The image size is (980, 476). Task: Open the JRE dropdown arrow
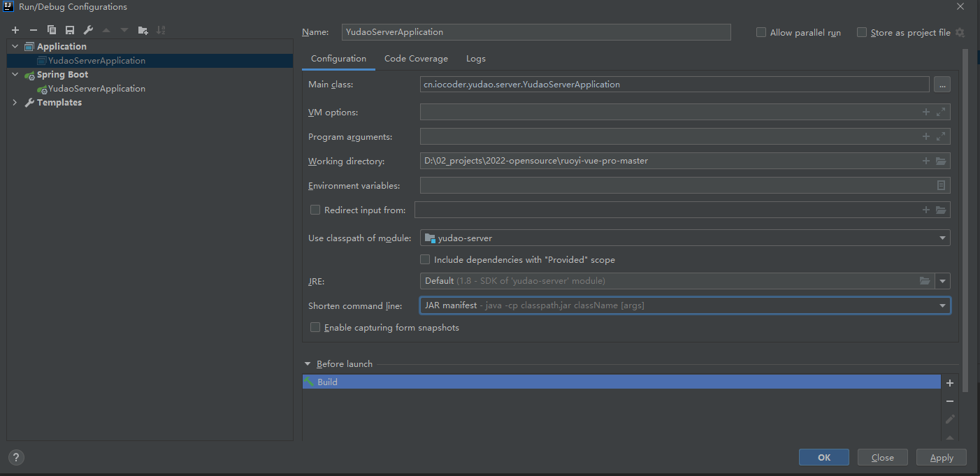pyautogui.click(x=943, y=281)
